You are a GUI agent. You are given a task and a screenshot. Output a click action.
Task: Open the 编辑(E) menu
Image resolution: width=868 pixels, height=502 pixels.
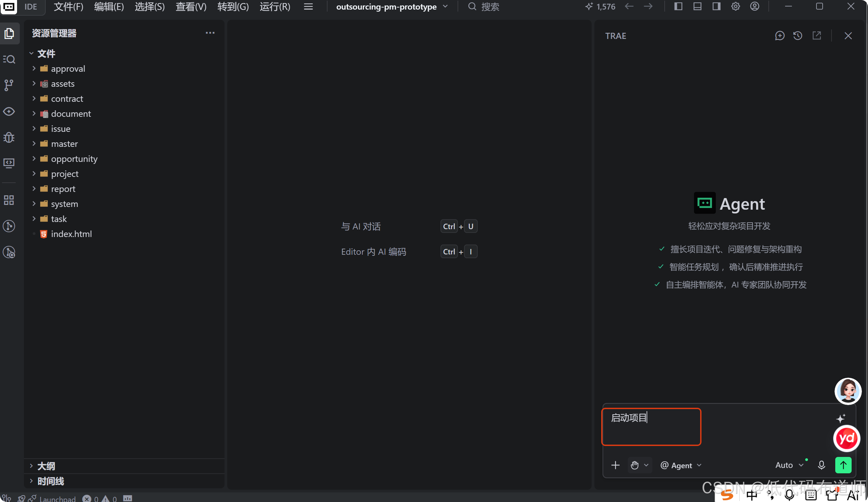109,6
